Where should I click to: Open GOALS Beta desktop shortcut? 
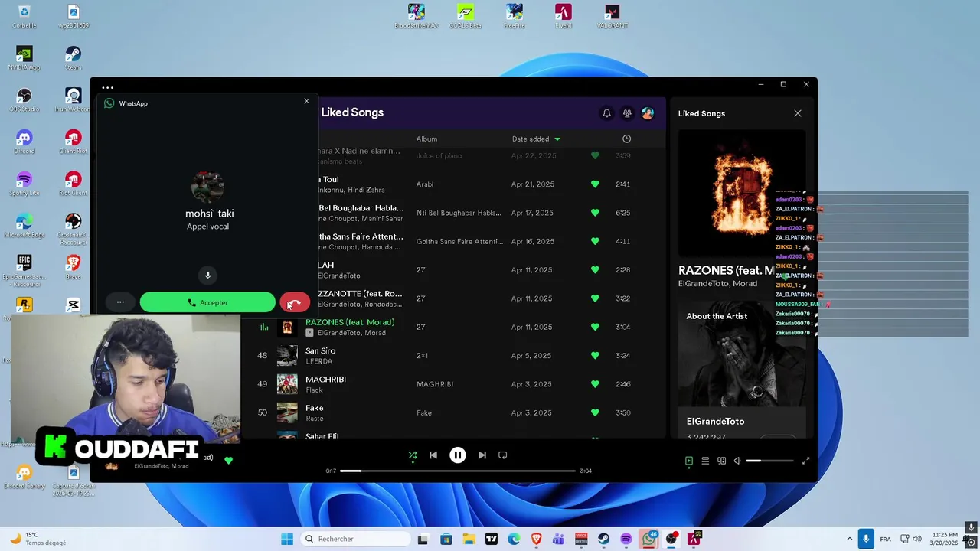[x=465, y=16]
